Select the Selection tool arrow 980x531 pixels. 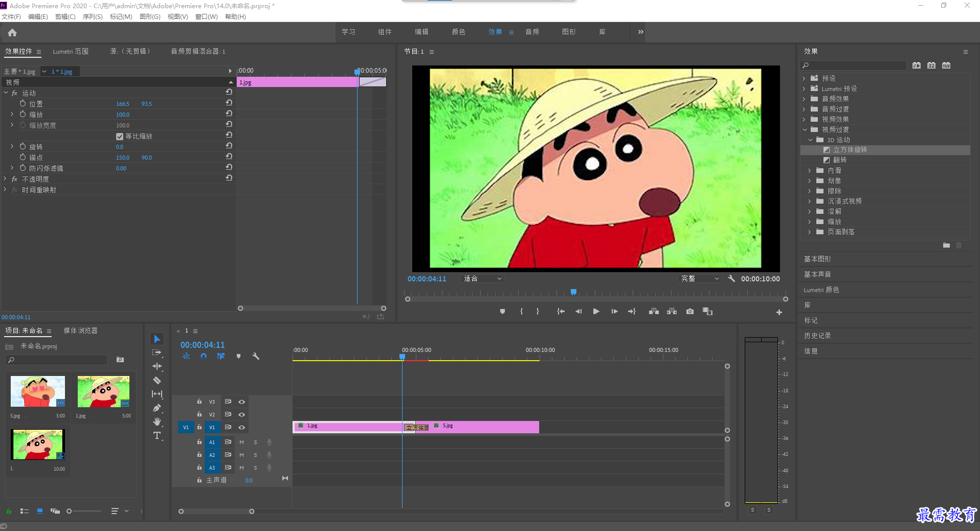(157, 339)
